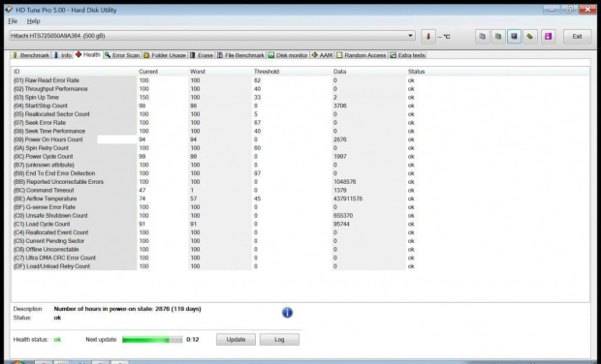Click the copy screenshot to clipboard icon

(x=498, y=37)
